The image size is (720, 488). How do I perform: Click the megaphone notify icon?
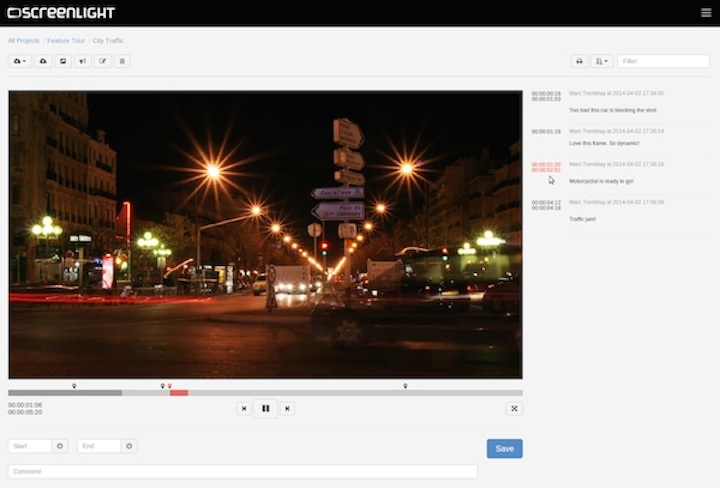pyautogui.click(x=83, y=61)
